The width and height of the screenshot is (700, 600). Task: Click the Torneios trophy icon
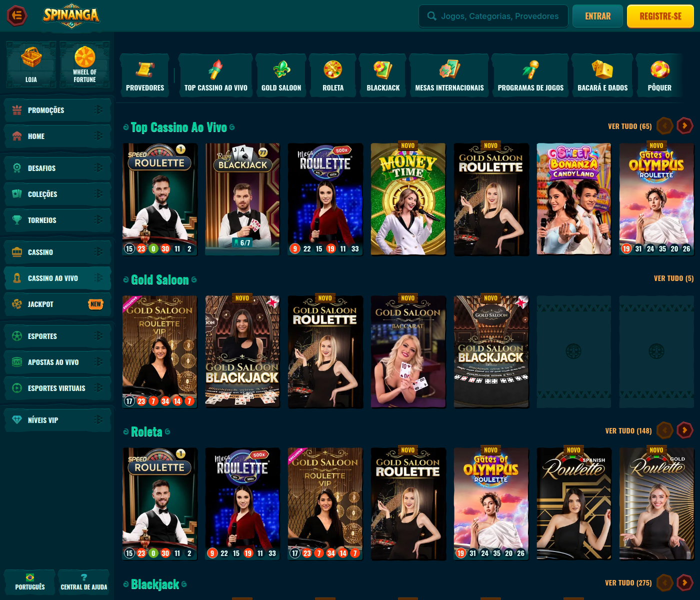pos(17,220)
